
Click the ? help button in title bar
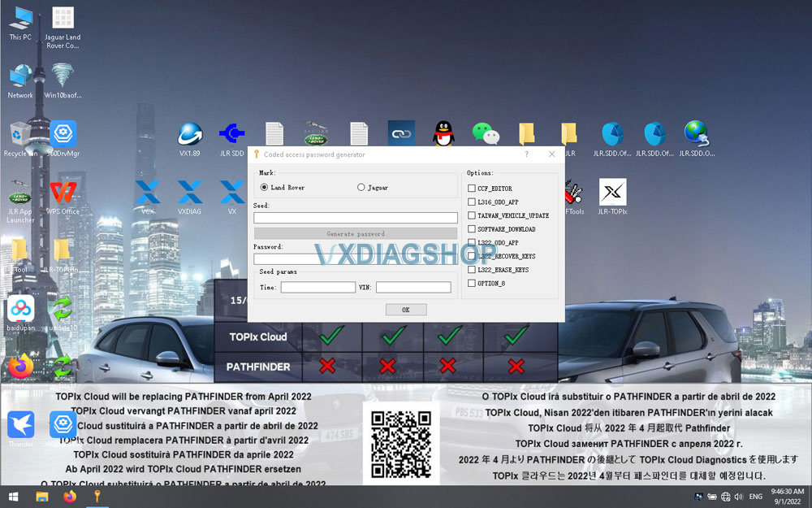527,154
